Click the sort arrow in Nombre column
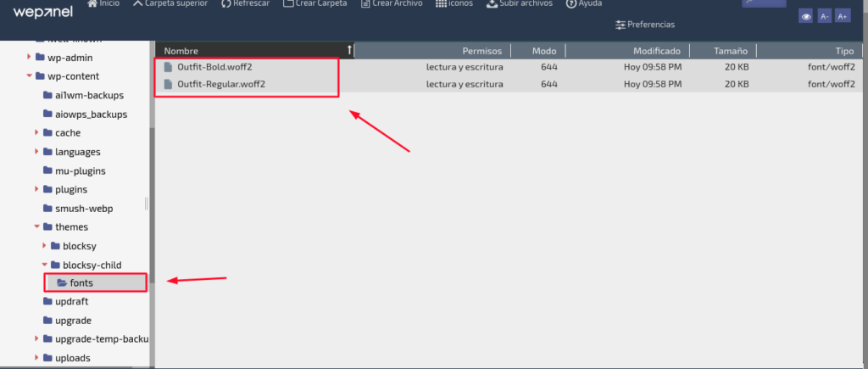 [349, 50]
